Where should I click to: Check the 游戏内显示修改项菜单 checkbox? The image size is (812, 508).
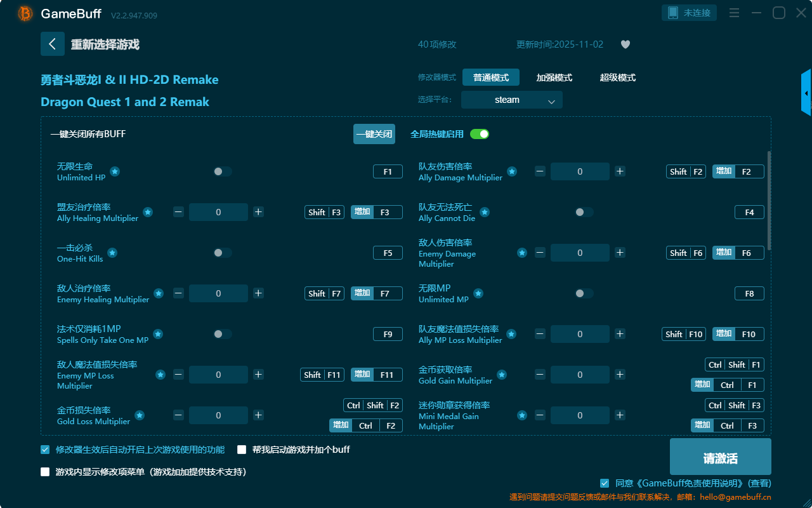[45, 472]
